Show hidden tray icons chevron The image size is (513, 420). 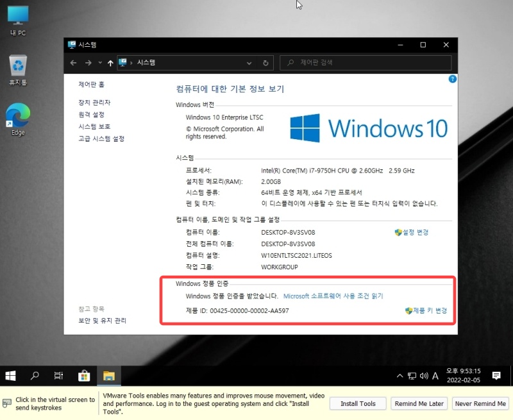tap(399, 376)
